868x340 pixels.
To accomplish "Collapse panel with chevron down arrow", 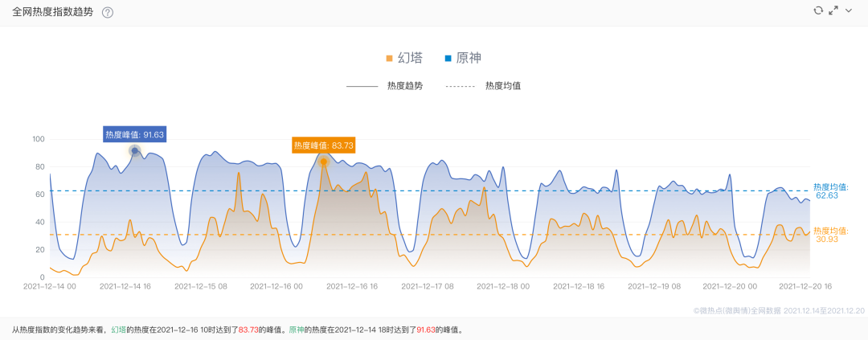I will tap(848, 10).
